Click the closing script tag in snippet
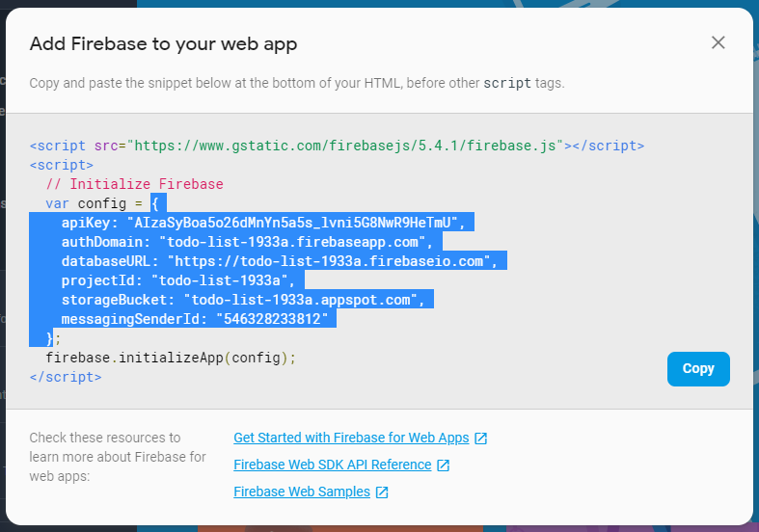 tap(66, 377)
